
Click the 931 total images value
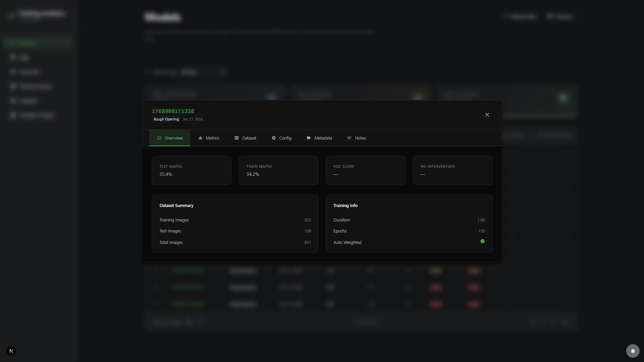click(x=308, y=243)
